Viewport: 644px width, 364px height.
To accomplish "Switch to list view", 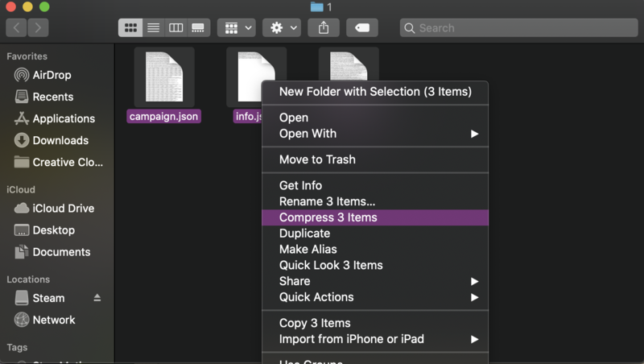I will pyautogui.click(x=154, y=28).
